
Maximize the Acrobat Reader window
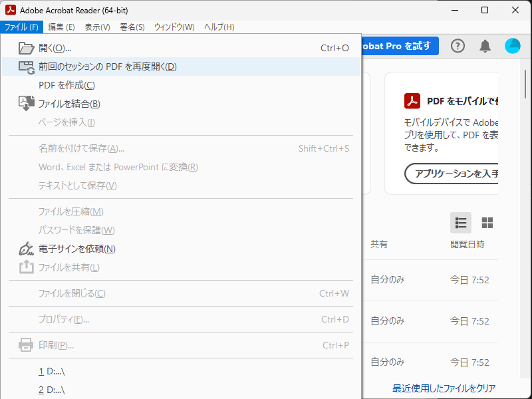(485, 10)
